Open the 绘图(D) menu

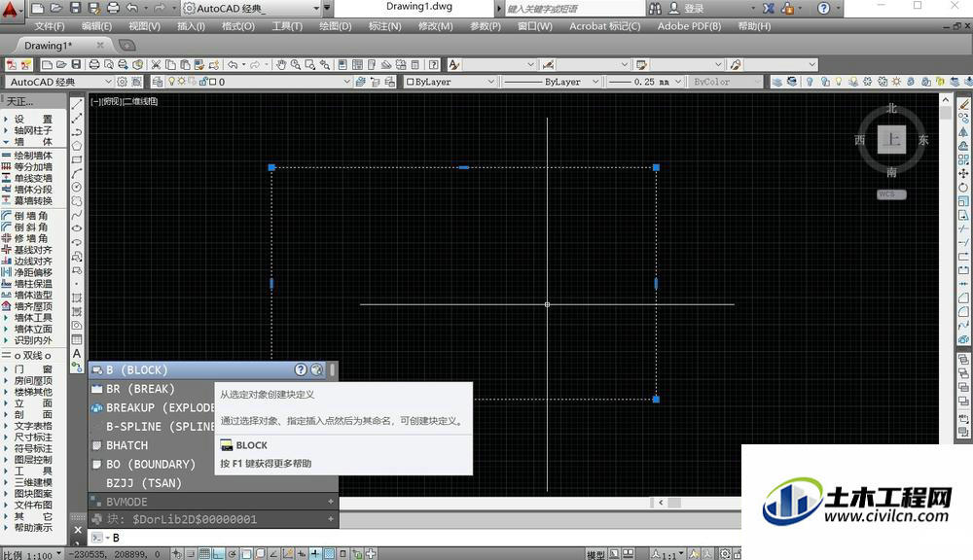click(335, 26)
